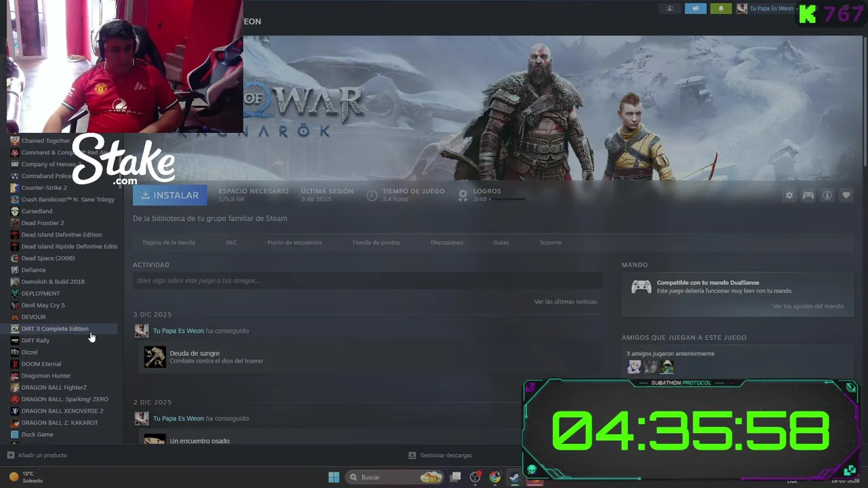868x488 pixels.
Task: Click the Deuda de sangre achievement icon
Action: tap(155, 357)
